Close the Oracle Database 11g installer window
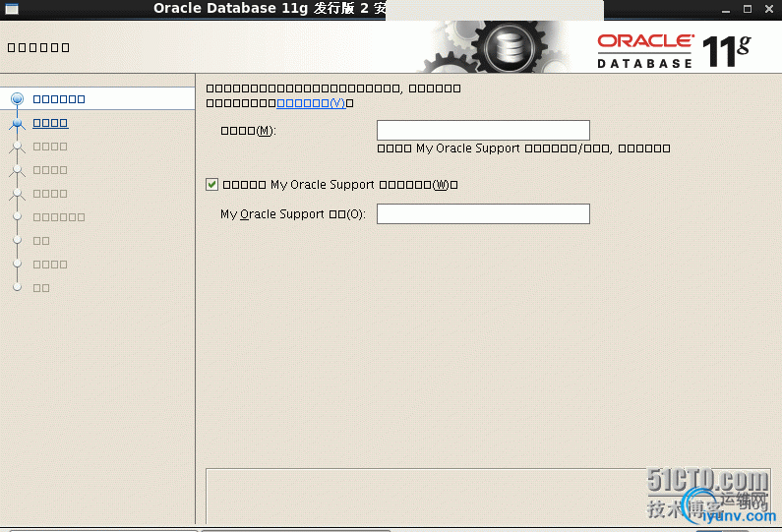Screen dimensions: 782x532 [x=769, y=9]
